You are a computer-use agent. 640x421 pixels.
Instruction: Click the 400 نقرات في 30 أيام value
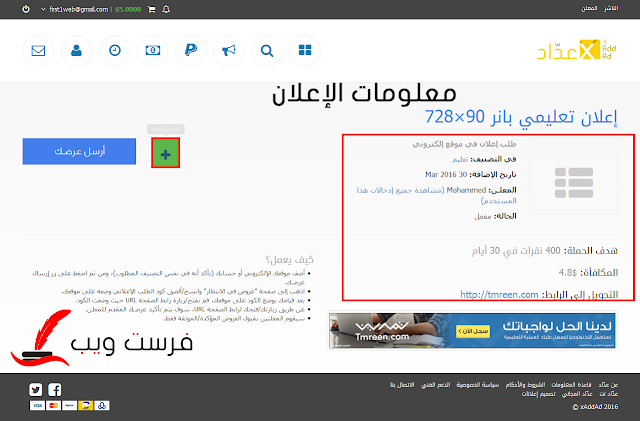click(x=516, y=251)
